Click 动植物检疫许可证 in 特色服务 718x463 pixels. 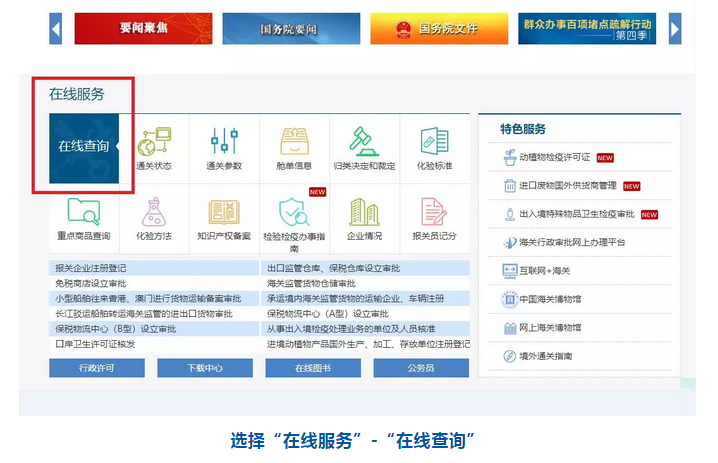click(x=556, y=158)
